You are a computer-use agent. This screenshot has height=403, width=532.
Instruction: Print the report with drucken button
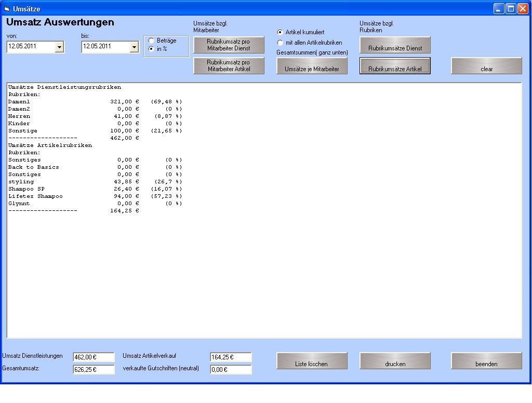pyautogui.click(x=395, y=361)
